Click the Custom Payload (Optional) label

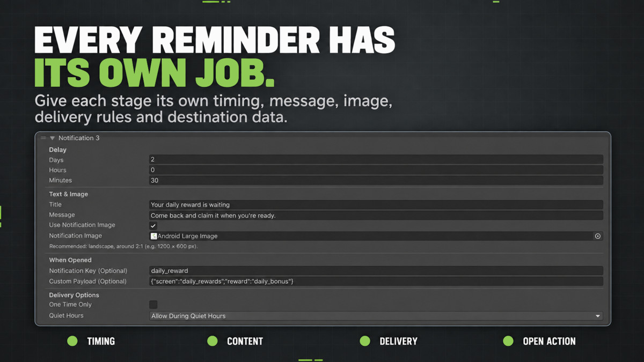(88, 282)
